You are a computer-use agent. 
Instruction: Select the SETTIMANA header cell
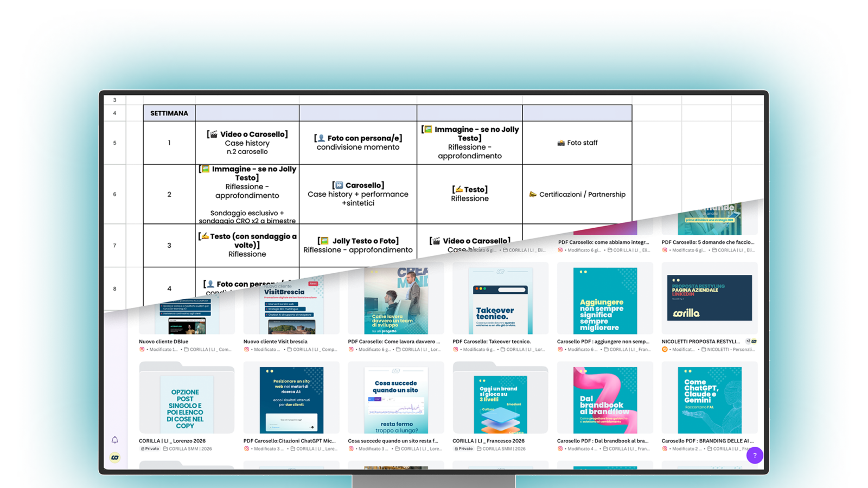(169, 113)
